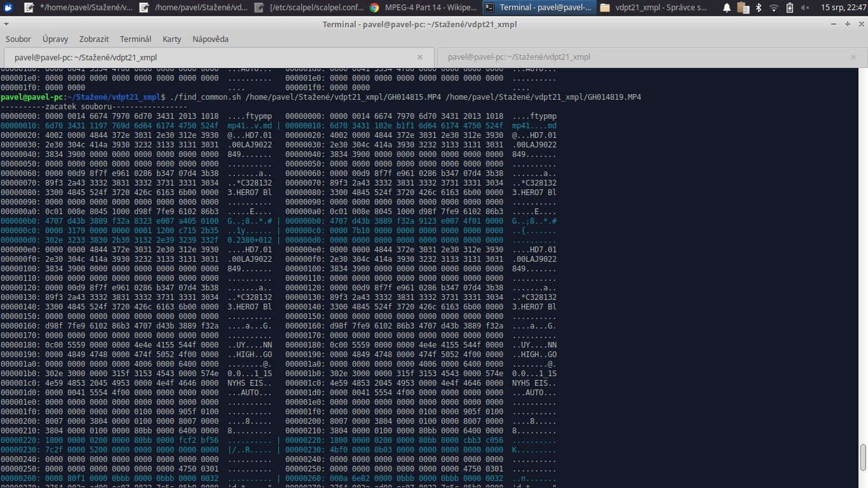Open the Terminál menu
This screenshot has height=488, width=868.
point(135,39)
